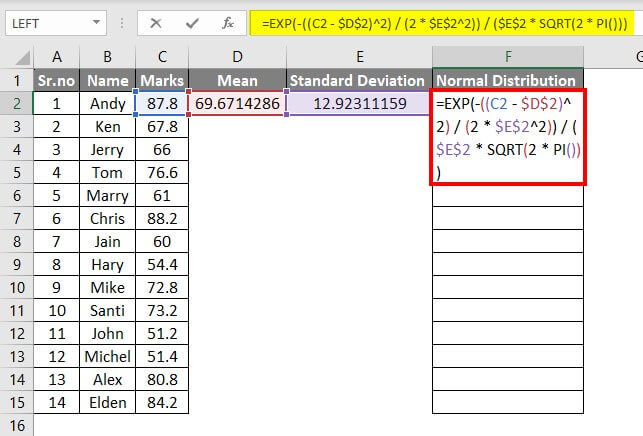Select Andy's marks cell 87.8
The height and width of the screenshot is (436, 643).
(162, 103)
